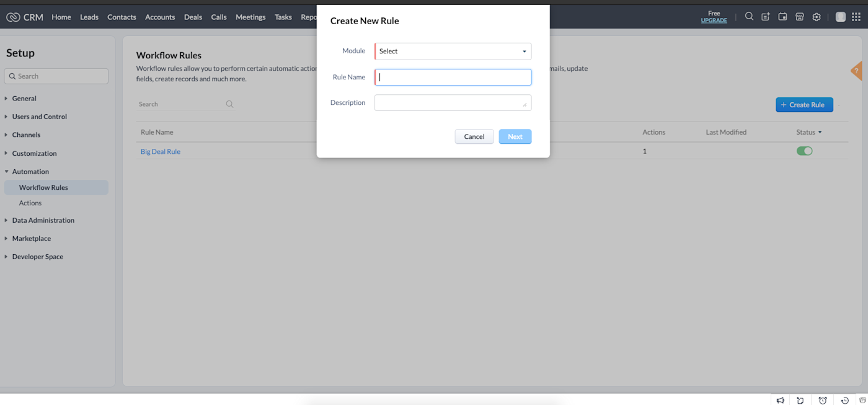Open the sticky notes icon in bottom bar
Screen dimensions: 868x405
pos(800,400)
